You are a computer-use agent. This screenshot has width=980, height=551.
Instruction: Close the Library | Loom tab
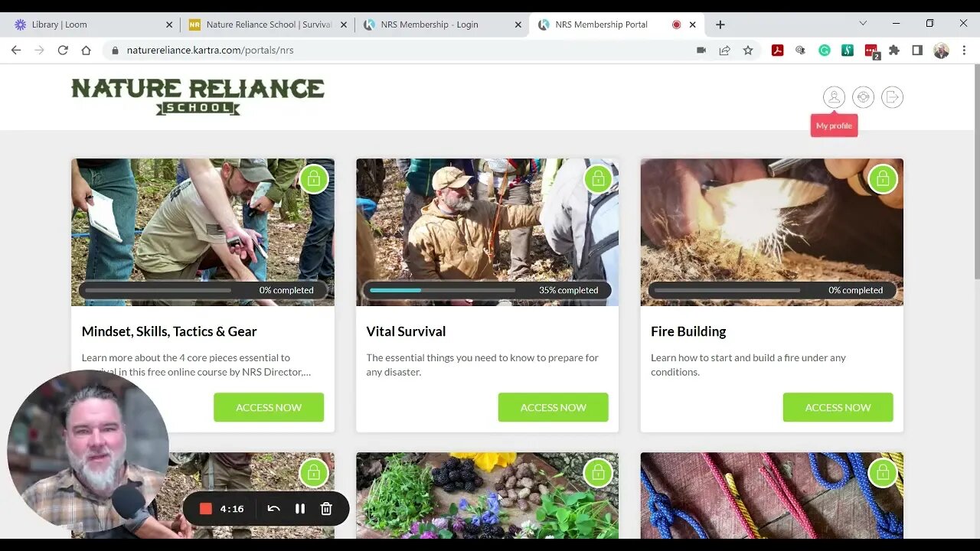pos(169,24)
